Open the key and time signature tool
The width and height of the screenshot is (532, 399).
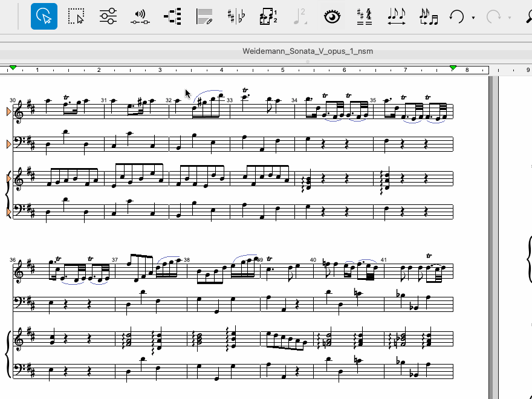point(364,17)
